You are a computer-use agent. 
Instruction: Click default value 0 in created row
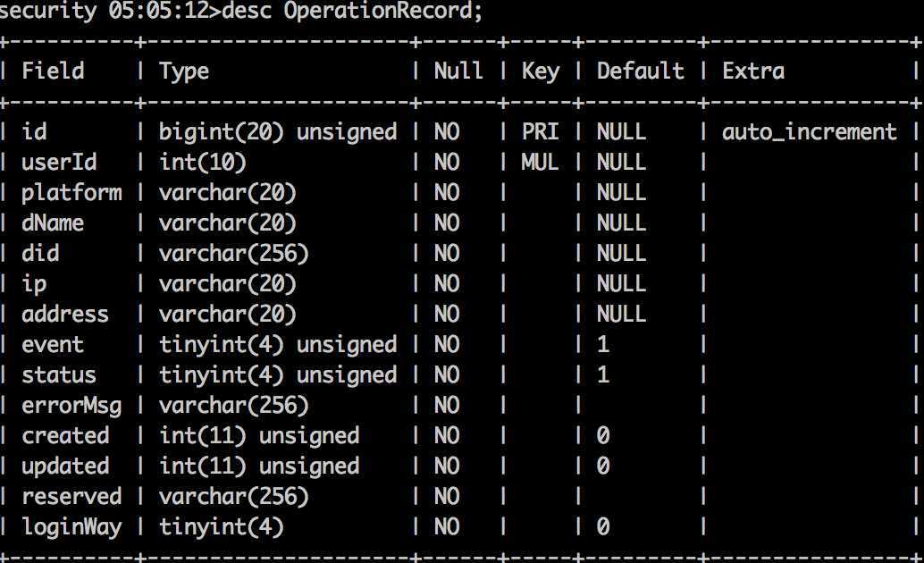603,436
